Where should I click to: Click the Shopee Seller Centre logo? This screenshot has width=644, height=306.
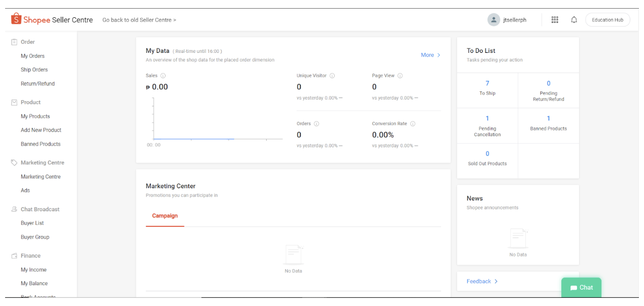click(x=52, y=20)
